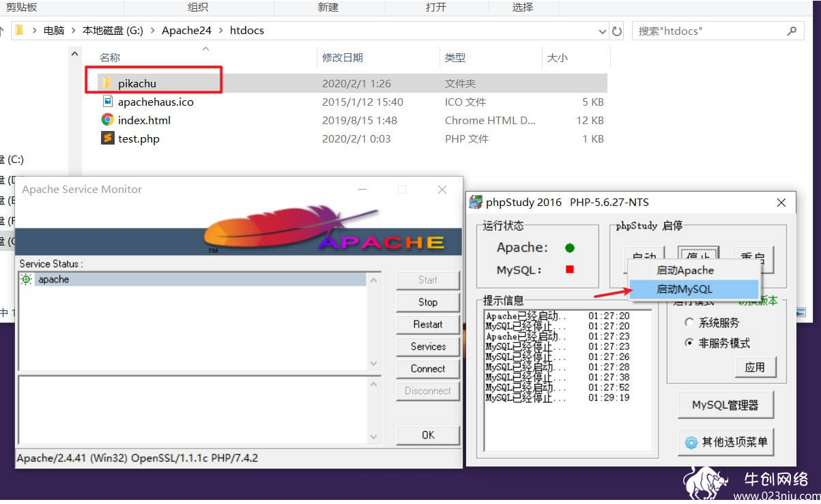Screen dimensions: 821x504
Task: Click the Chrome HTML D... type cell
Action: [x=490, y=120]
